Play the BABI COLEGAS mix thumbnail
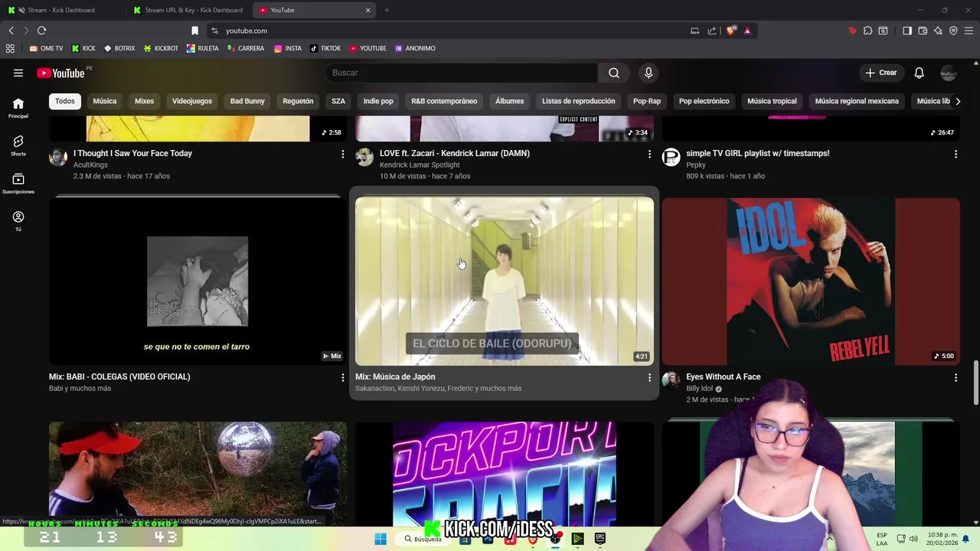Image resolution: width=980 pixels, height=551 pixels. point(198,281)
